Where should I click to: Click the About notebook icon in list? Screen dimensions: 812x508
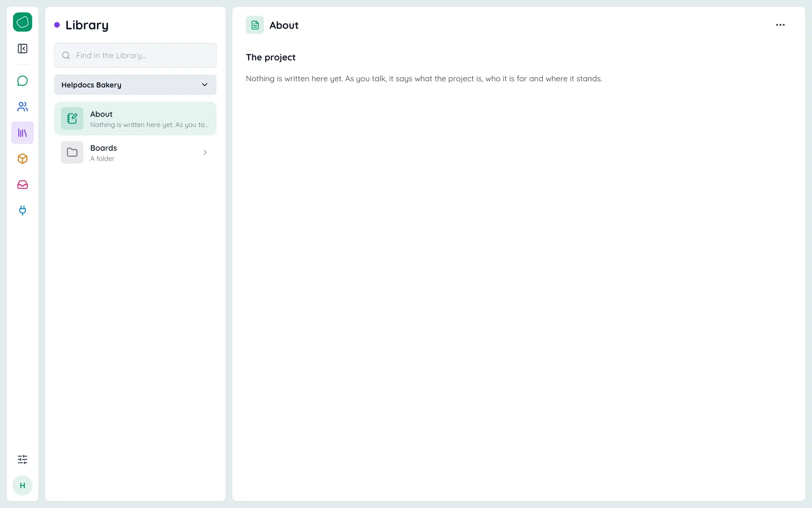click(72, 118)
